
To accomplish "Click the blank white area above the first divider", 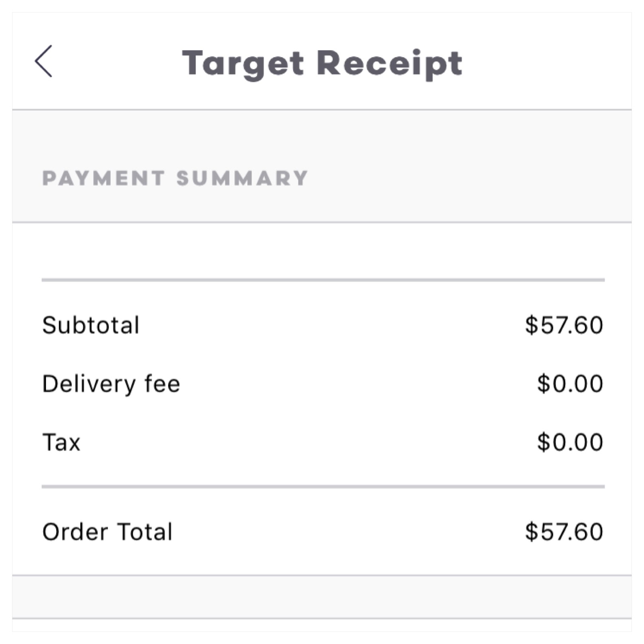I will 322,250.
